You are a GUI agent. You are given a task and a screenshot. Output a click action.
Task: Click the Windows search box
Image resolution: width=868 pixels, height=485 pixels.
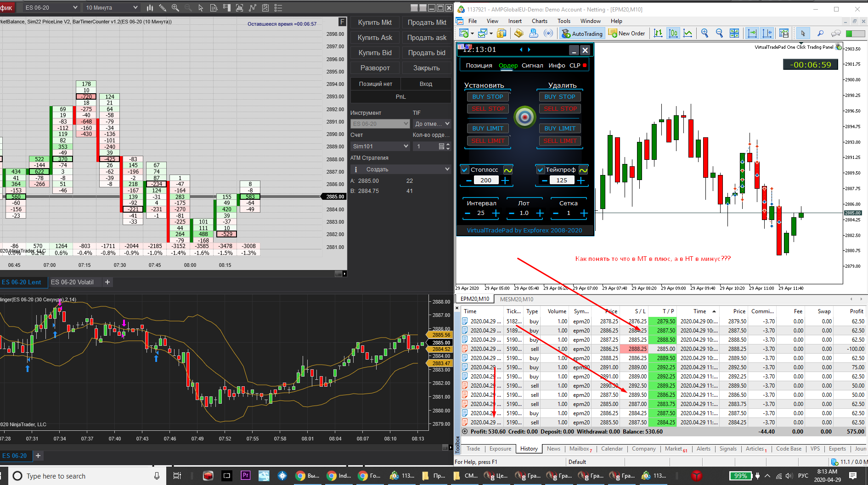coord(87,476)
